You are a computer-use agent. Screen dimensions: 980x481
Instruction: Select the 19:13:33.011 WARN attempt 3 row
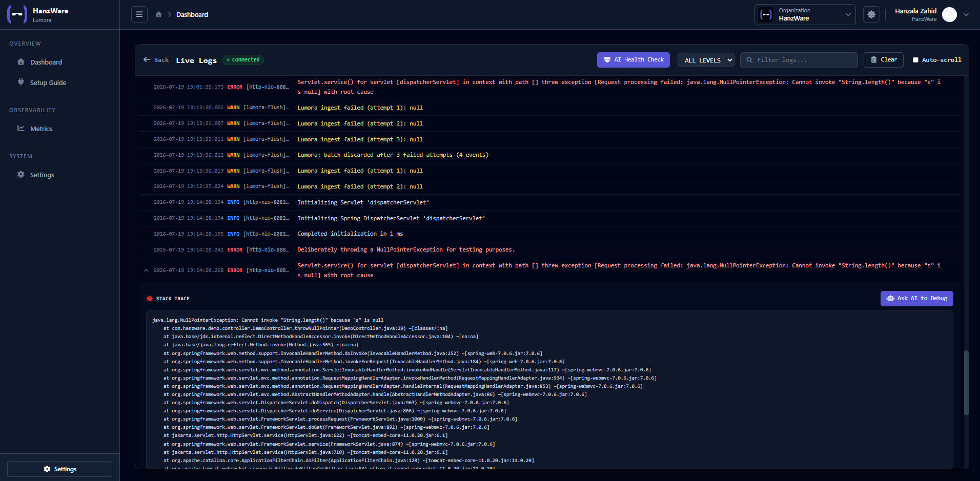549,139
